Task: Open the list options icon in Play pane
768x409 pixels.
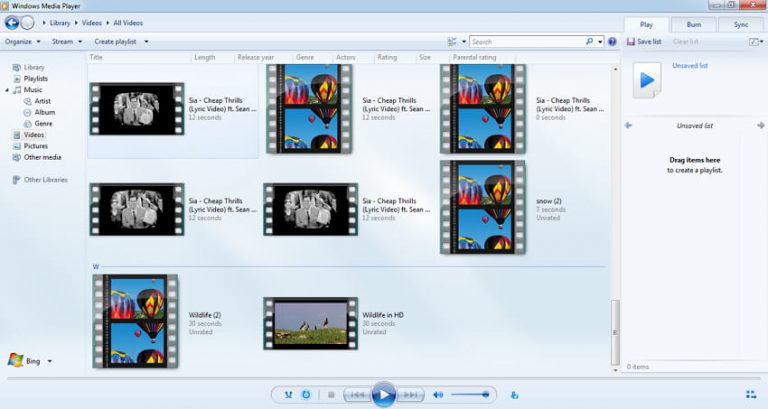Action: coord(754,42)
